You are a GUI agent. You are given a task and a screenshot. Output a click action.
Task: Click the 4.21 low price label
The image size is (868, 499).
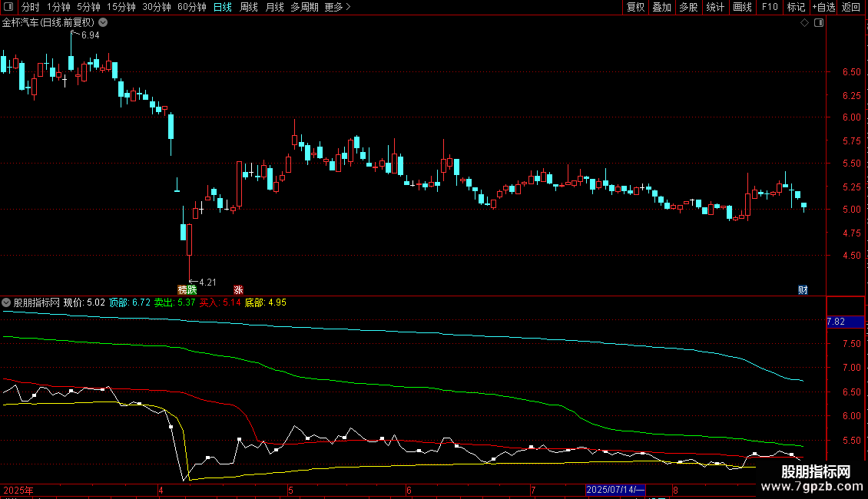point(207,283)
